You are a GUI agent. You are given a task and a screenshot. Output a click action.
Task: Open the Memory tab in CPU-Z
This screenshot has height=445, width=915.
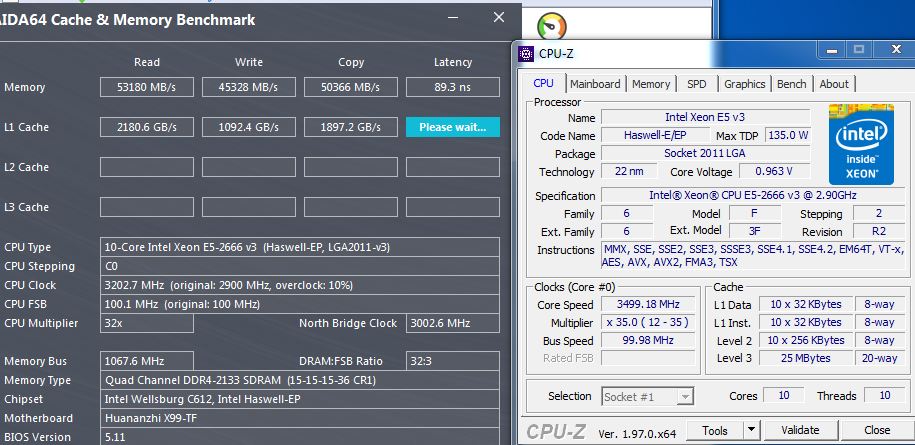click(x=651, y=84)
